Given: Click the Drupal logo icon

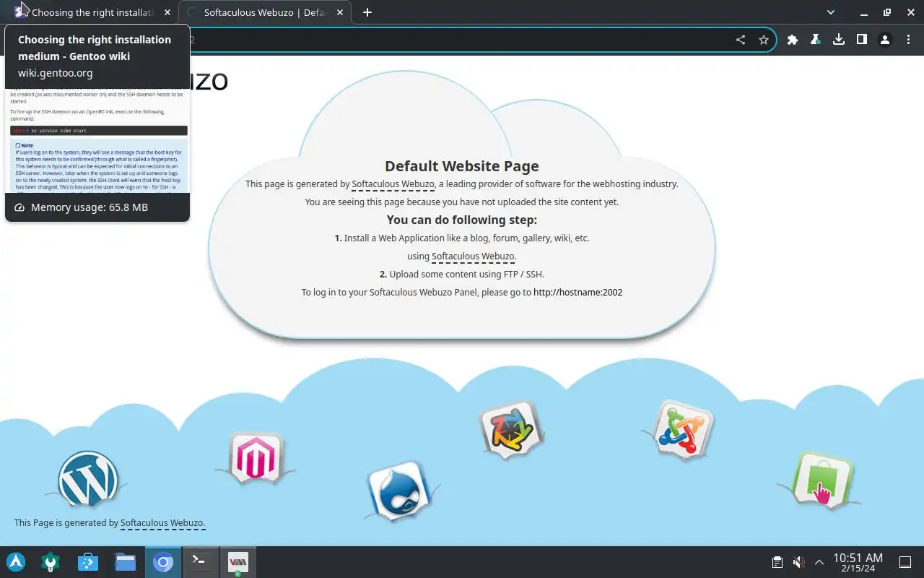Looking at the screenshot, I should pos(399,491).
